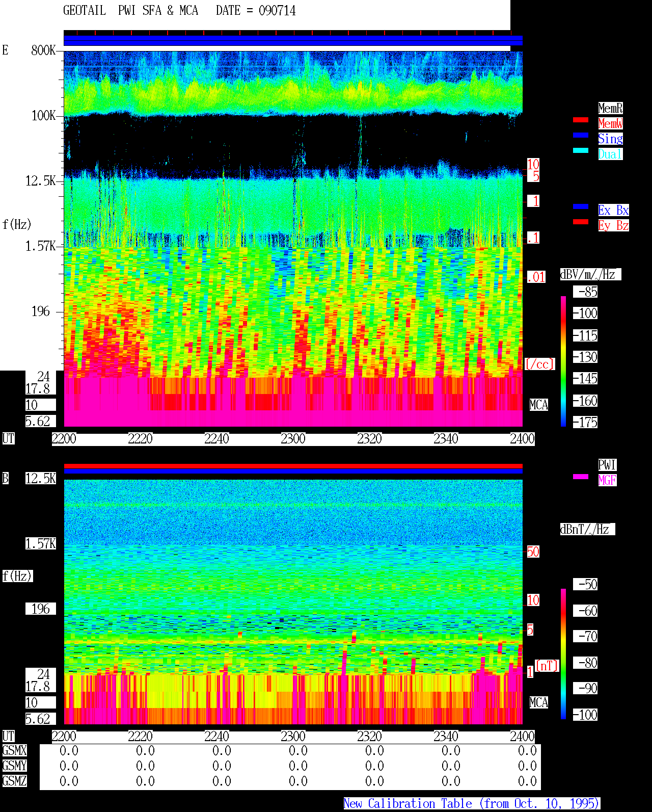Screen dimensions: 652x812
Task: Click the 12.5K frequency label on the B panel
Action: click(x=41, y=478)
